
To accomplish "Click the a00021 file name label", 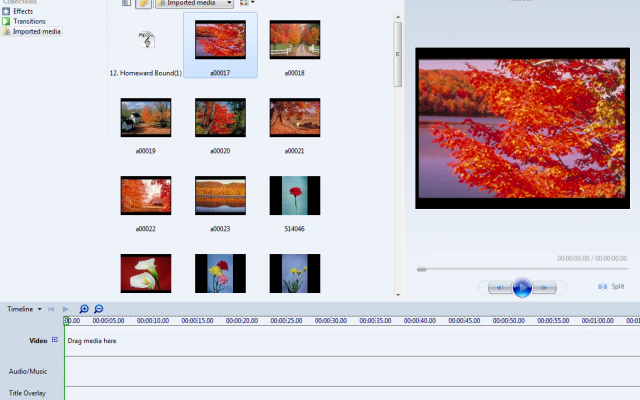I will pos(294,151).
